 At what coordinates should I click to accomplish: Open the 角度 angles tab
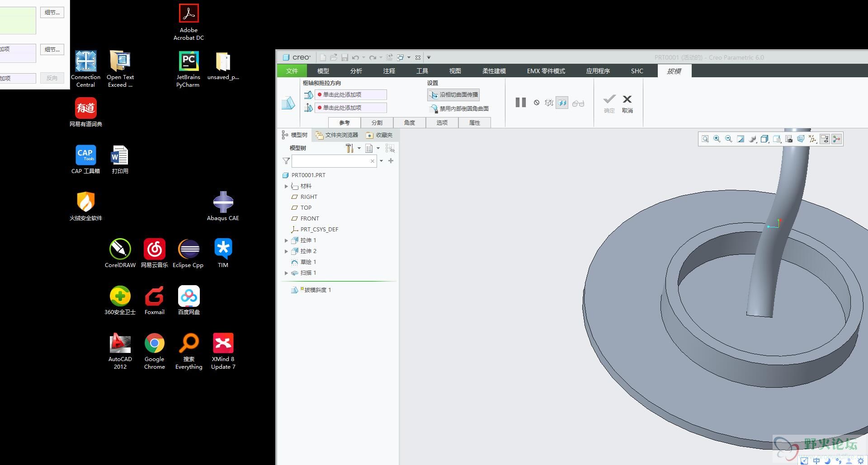point(410,123)
